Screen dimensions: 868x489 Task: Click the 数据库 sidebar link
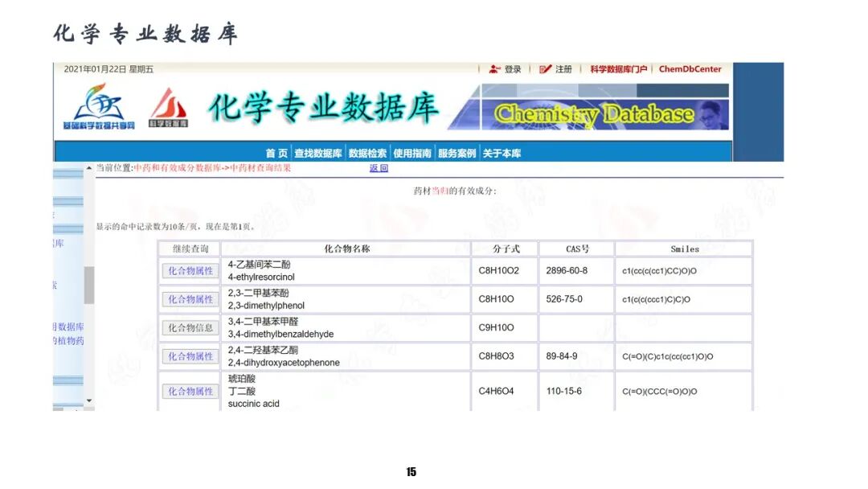point(68,327)
